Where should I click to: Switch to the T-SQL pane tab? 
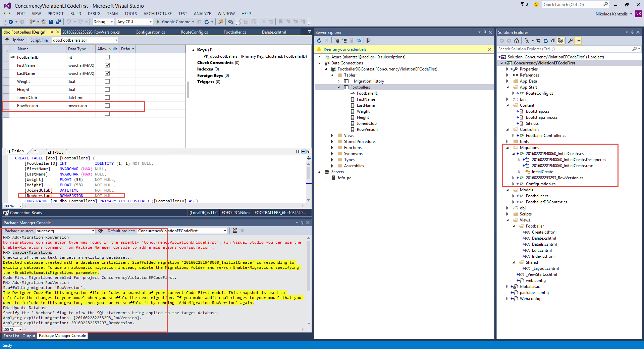[55, 152]
